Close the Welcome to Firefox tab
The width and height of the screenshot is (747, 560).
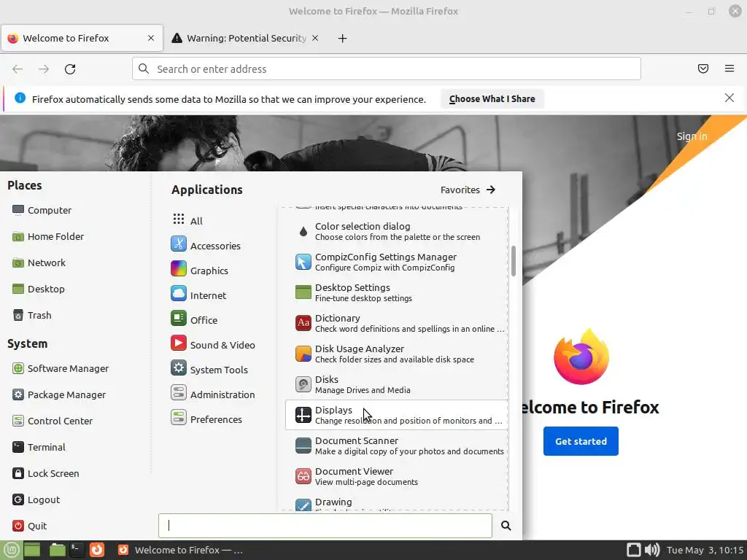tap(151, 38)
